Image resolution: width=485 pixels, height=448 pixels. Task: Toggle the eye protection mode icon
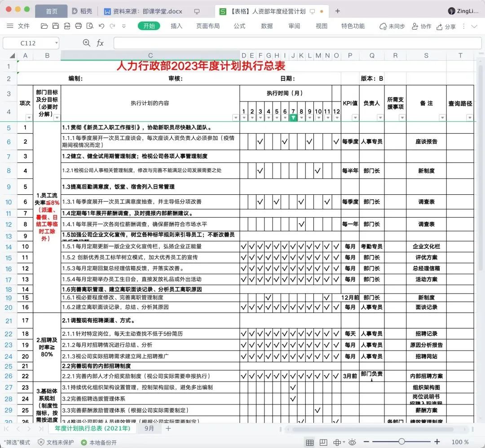[352, 443]
